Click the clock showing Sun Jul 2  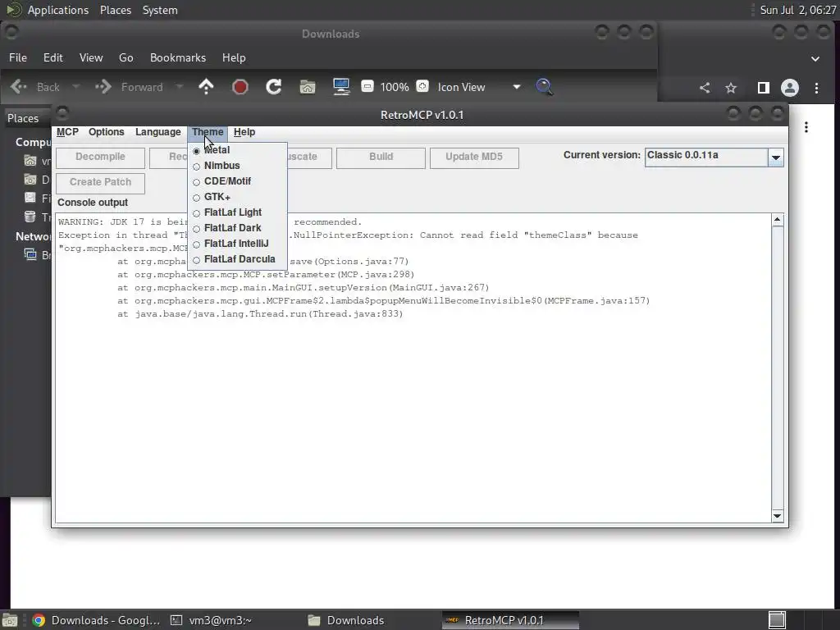coord(797,10)
